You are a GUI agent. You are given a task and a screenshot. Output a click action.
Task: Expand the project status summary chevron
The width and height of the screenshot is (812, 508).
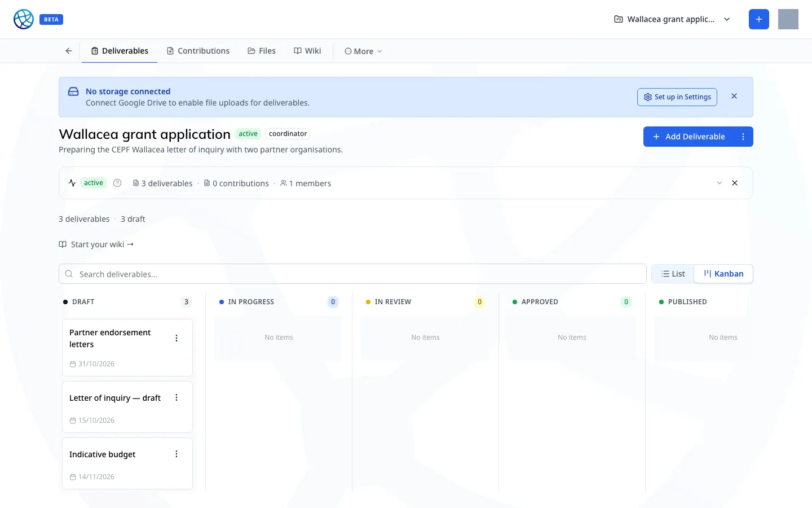click(720, 183)
